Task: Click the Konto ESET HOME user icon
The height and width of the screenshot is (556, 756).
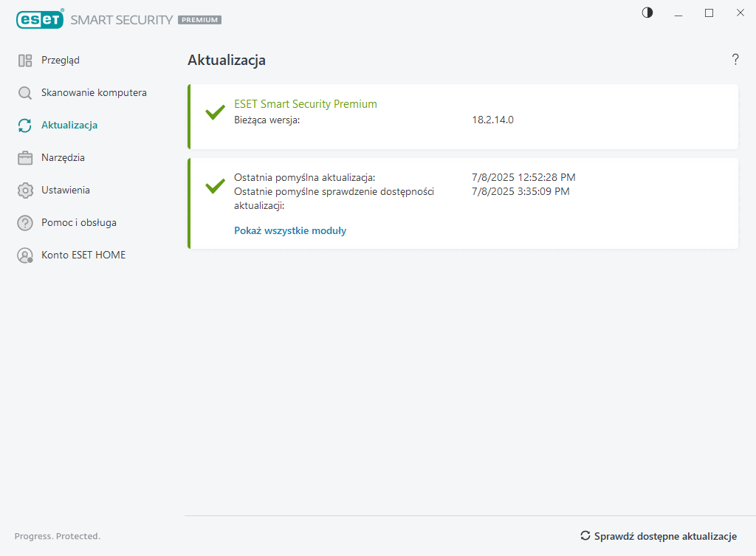Action: click(25, 255)
